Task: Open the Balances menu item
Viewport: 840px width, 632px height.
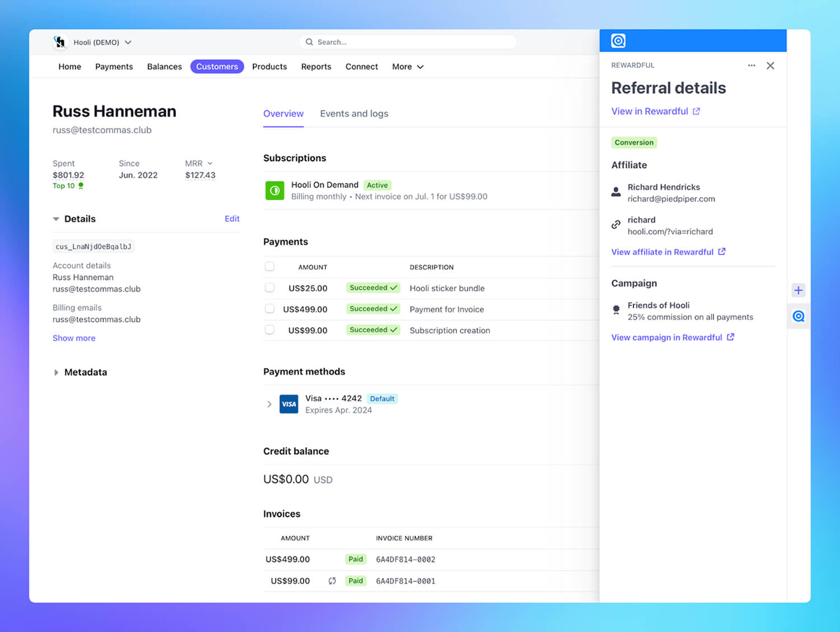Action: click(165, 67)
